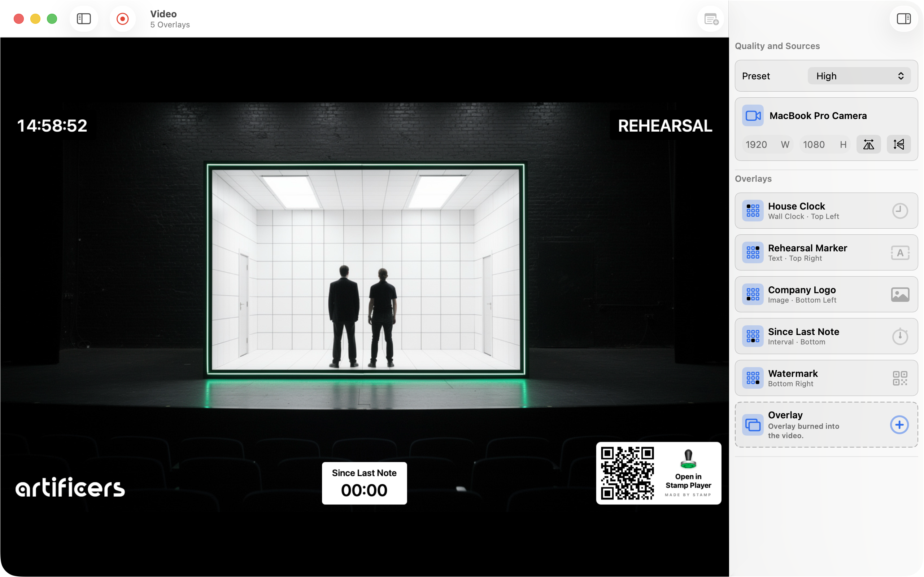Open House Clock position grid icon
This screenshot has width=924, height=577.
[x=753, y=211]
